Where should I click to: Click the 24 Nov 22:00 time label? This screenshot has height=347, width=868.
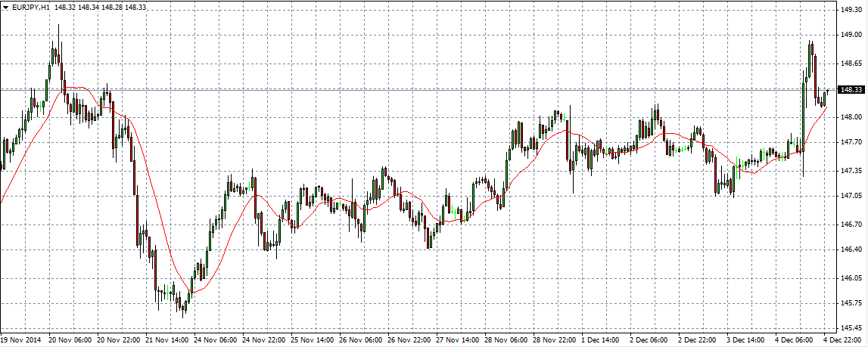click(263, 339)
